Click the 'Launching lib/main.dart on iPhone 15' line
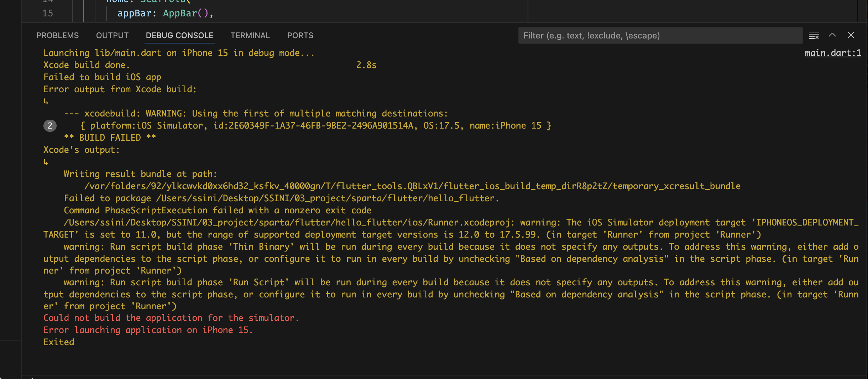This screenshot has width=868, height=379. [179, 53]
